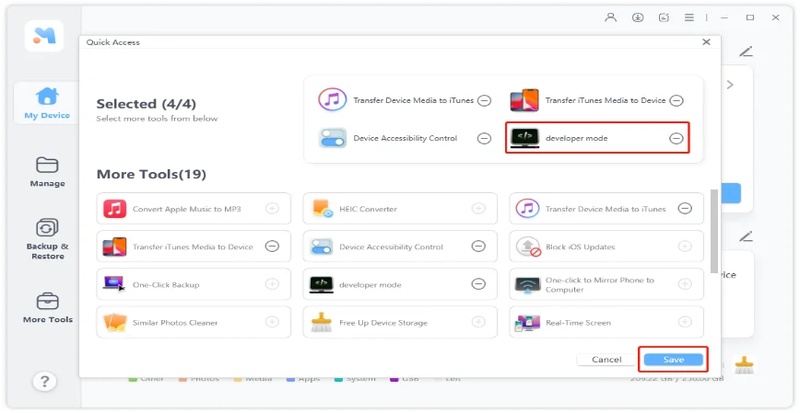
Task: Click the upper edit pencil icon behind dialog
Action: (746, 51)
